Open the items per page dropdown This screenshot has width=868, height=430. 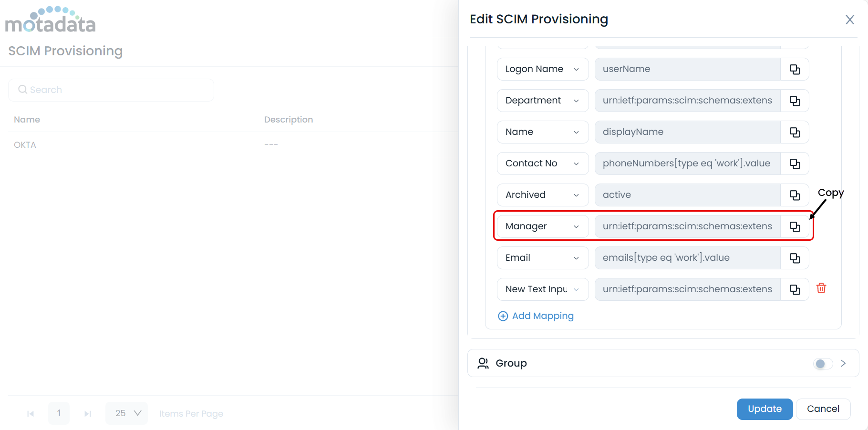click(127, 413)
